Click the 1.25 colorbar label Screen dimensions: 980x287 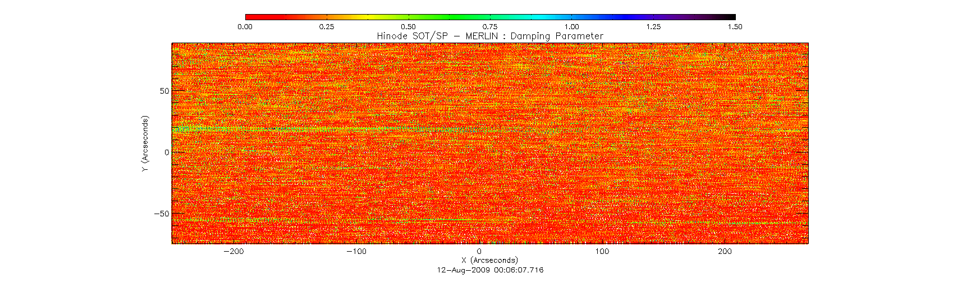pos(653,26)
